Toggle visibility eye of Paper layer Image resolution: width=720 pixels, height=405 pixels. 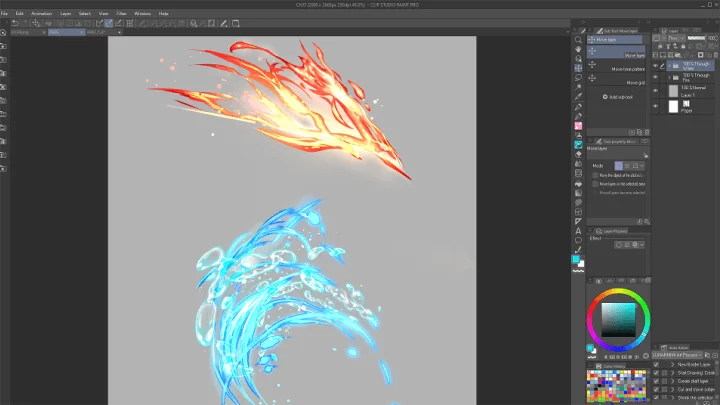tap(655, 106)
